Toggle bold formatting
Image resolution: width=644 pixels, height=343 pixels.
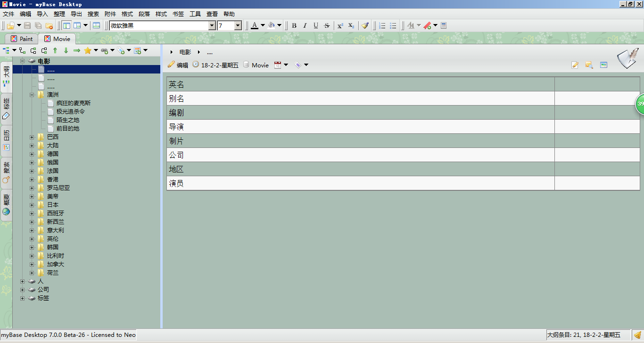(294, 25)
